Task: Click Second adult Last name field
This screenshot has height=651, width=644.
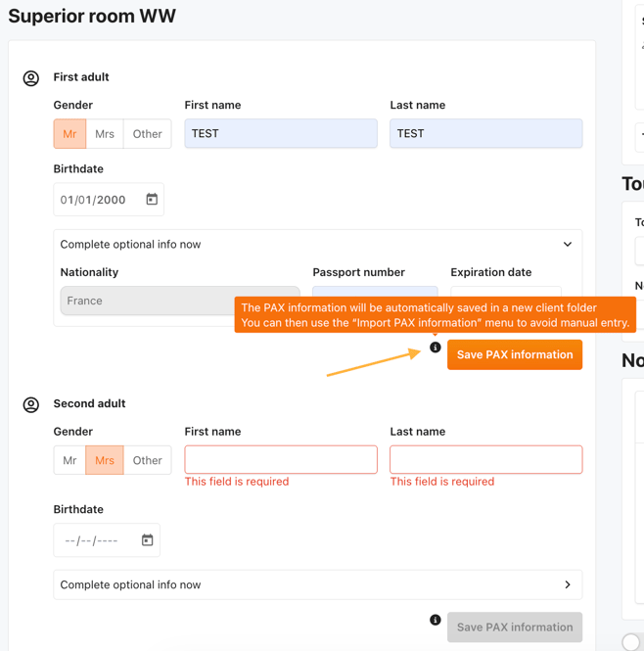Action: coord(485,460)
